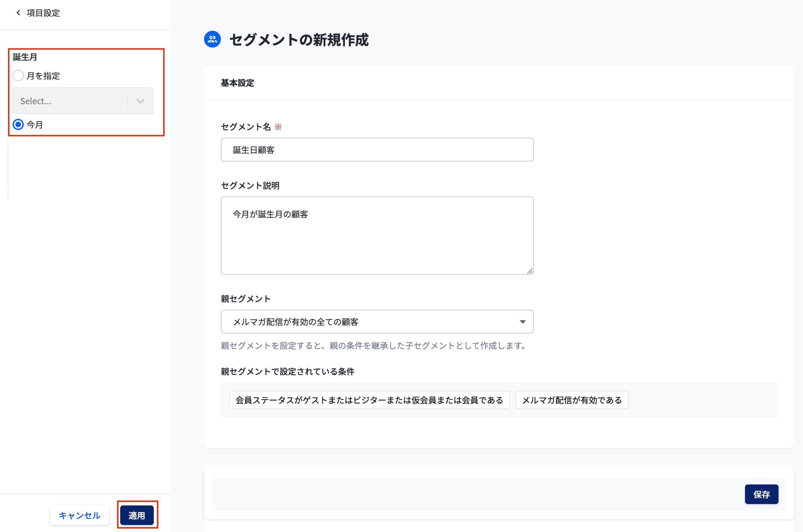Click the 保存 button
803x532 pixels.
pos(761,494)
